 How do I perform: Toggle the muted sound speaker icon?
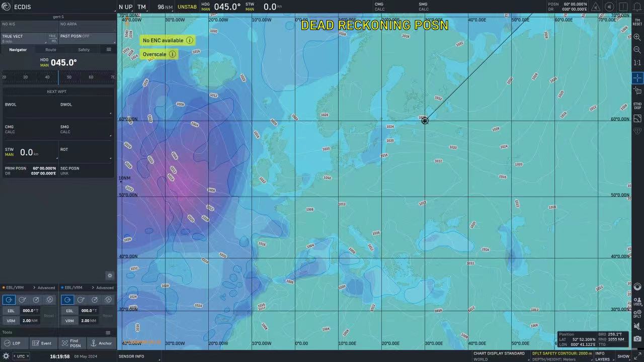637,326
